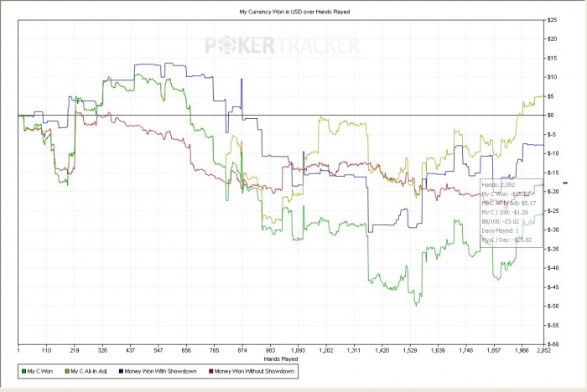The image size is (587, 392).
Task: Click the olive My C All-In Adj swatch
Action: [66, 370]
